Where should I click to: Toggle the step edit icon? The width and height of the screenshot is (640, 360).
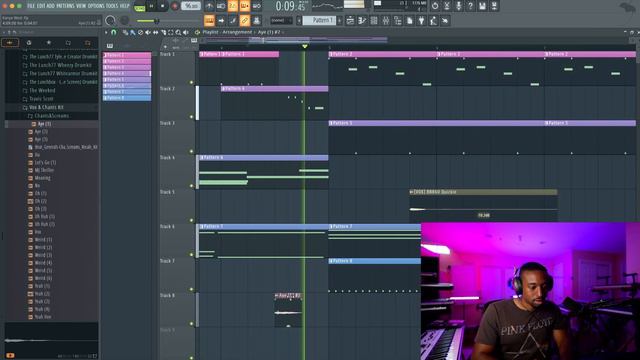point(233,20)
